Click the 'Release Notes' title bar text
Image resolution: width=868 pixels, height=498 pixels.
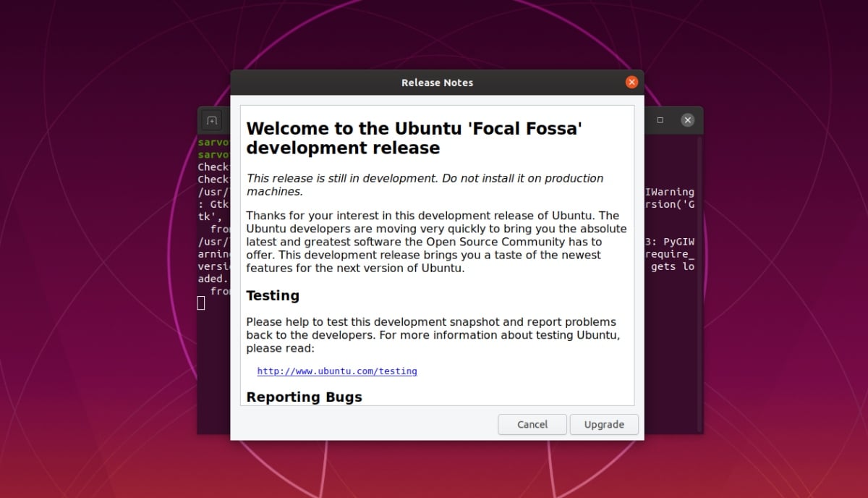point(437,83)
